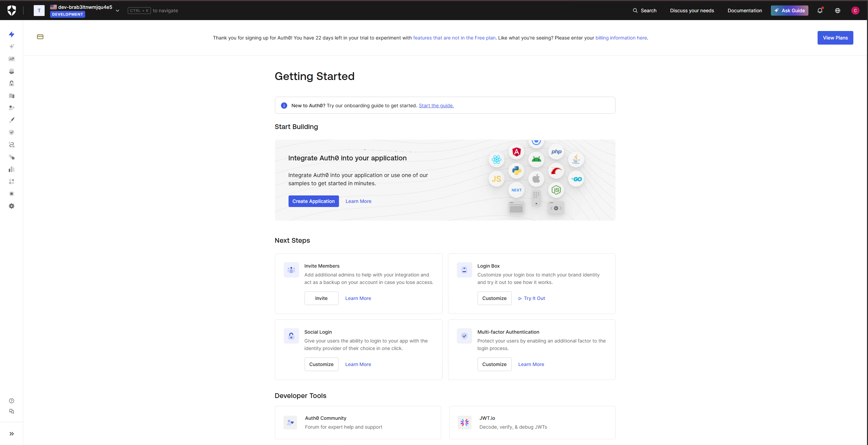Click the JWT.io colorful star icon
The height and width of the screenshot is (445, 868).
(465, 423)
